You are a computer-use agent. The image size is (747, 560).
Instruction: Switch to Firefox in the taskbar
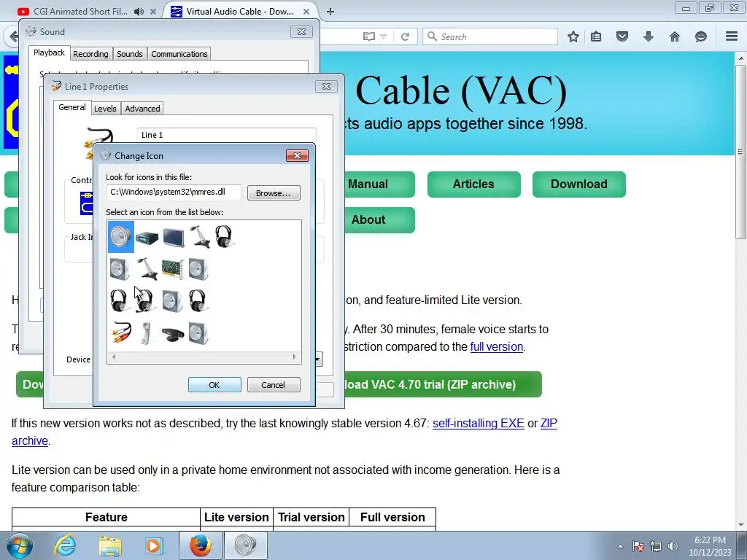tap(201, 545)
